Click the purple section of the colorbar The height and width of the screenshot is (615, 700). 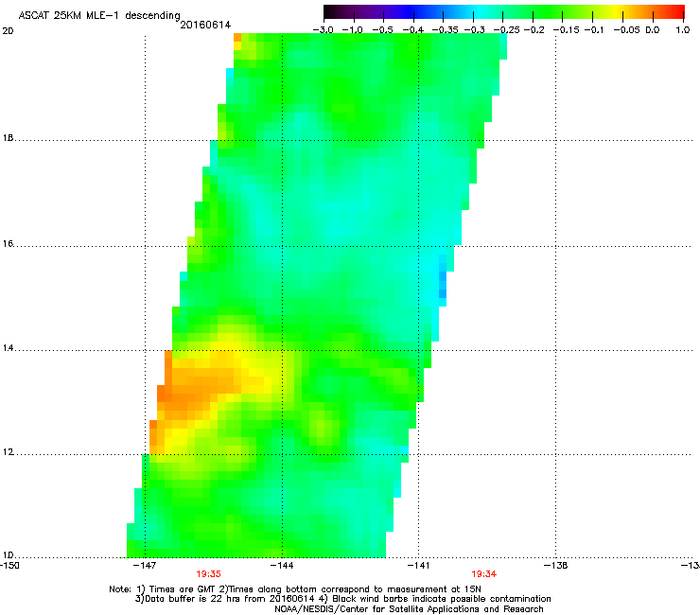point(375,12)
